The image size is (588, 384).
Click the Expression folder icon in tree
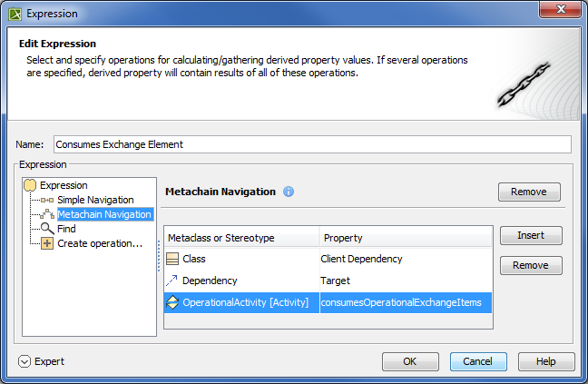tap(30, 185)
